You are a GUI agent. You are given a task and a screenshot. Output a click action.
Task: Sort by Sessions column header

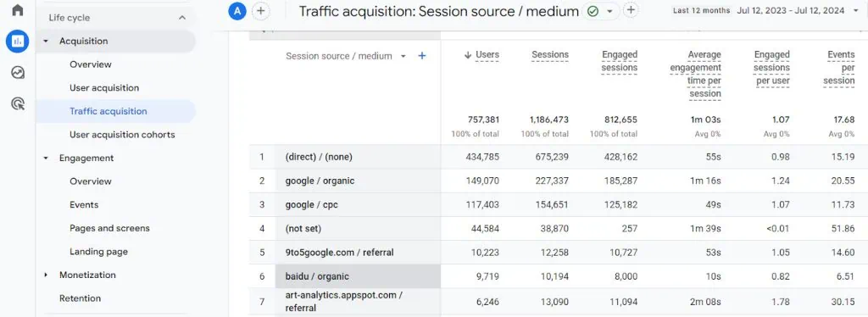[549, 55]
